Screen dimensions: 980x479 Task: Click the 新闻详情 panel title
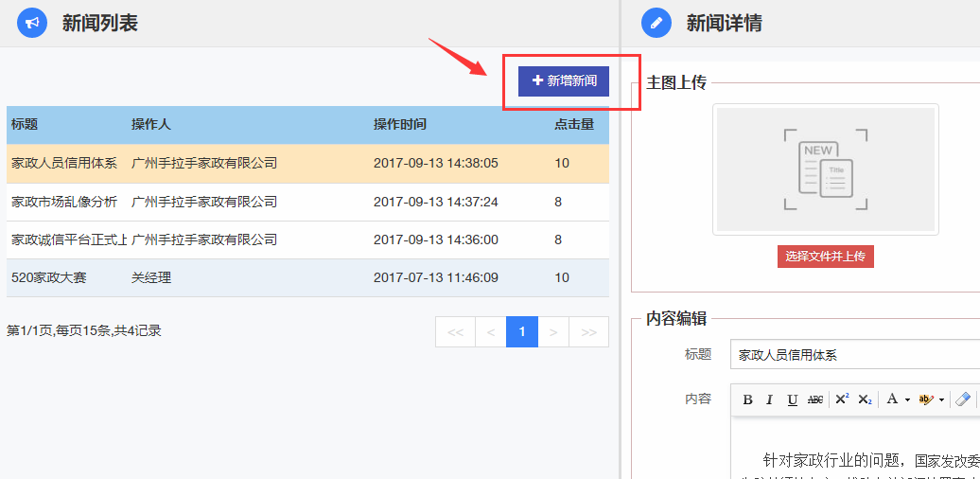[725, 23]
